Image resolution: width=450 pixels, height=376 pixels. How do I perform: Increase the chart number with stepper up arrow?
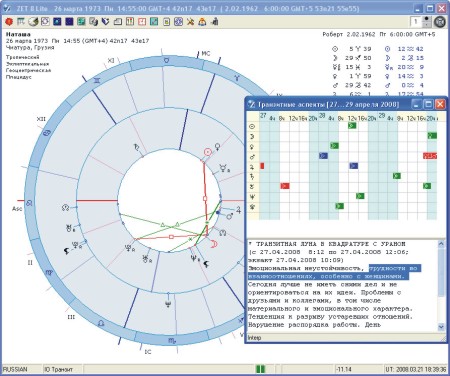click(427, 19)
